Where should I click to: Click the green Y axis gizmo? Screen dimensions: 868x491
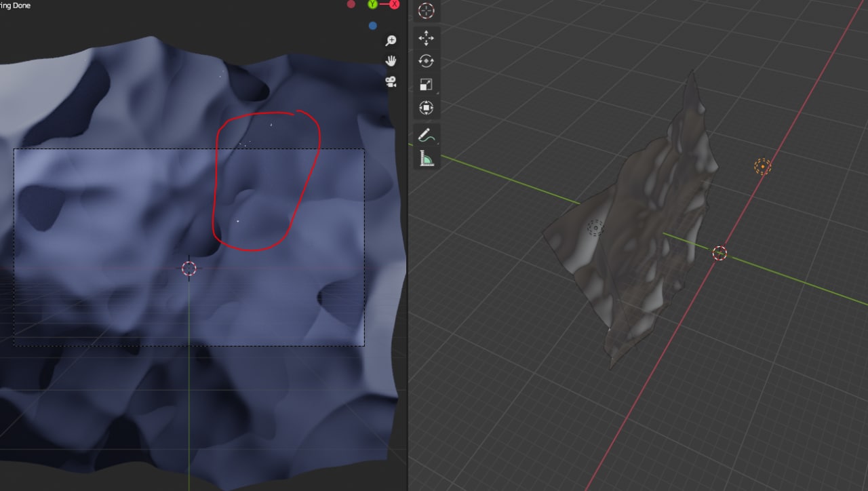coord(372,4)
